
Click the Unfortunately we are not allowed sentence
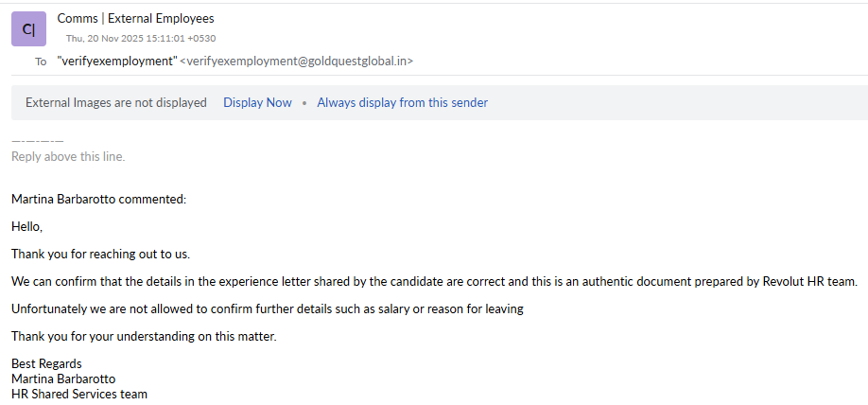(x=267, y=308)
